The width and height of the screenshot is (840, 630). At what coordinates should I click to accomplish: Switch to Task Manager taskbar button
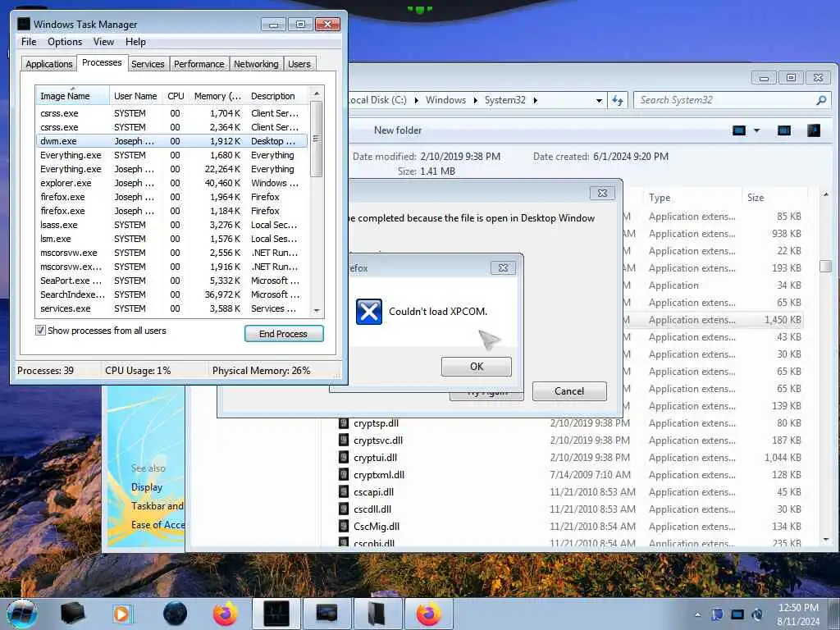[x=276, y=614]
